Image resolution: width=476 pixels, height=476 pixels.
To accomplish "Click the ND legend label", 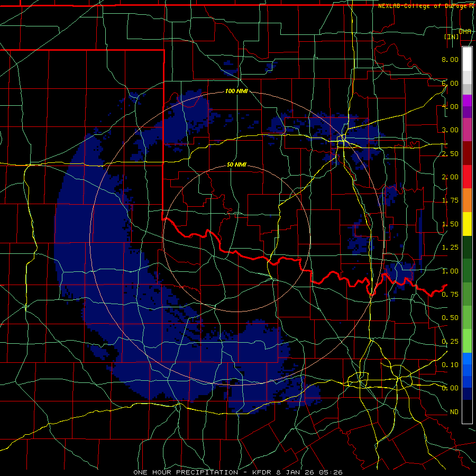I will click(454, 412).
